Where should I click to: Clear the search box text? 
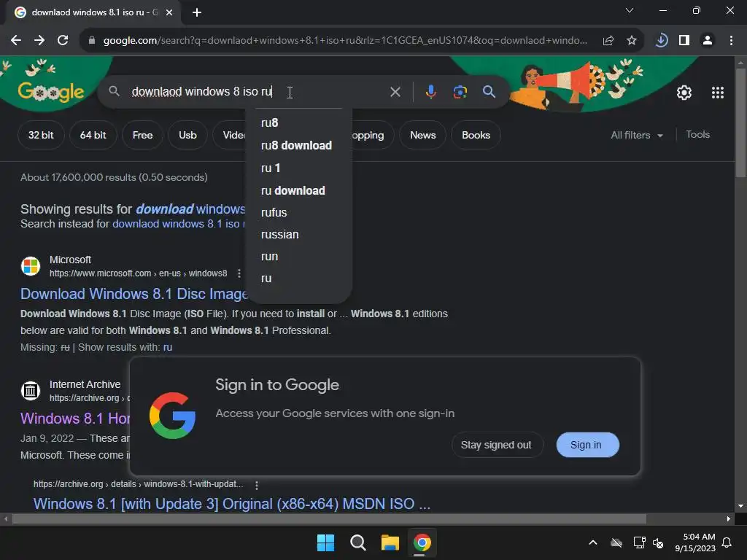(x=395, y=92)
